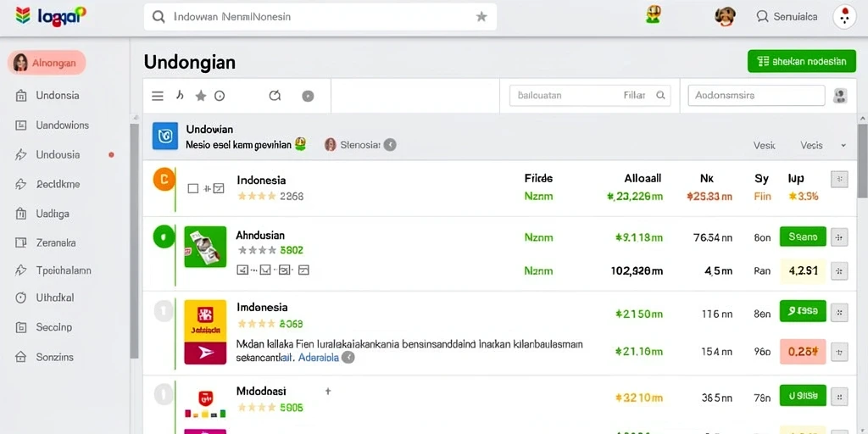
Task: Click the Zeranaka sidebar icon
Action: point(21,242)
